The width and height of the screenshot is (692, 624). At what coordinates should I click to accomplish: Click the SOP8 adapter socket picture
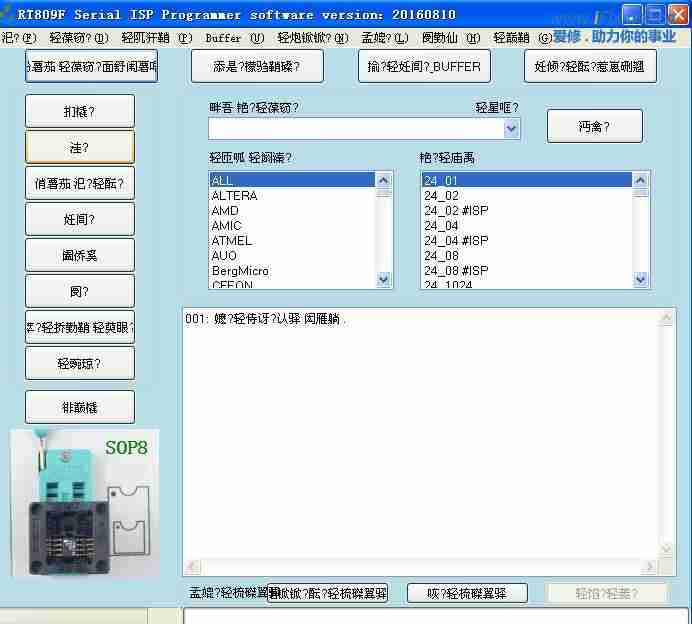84,503
